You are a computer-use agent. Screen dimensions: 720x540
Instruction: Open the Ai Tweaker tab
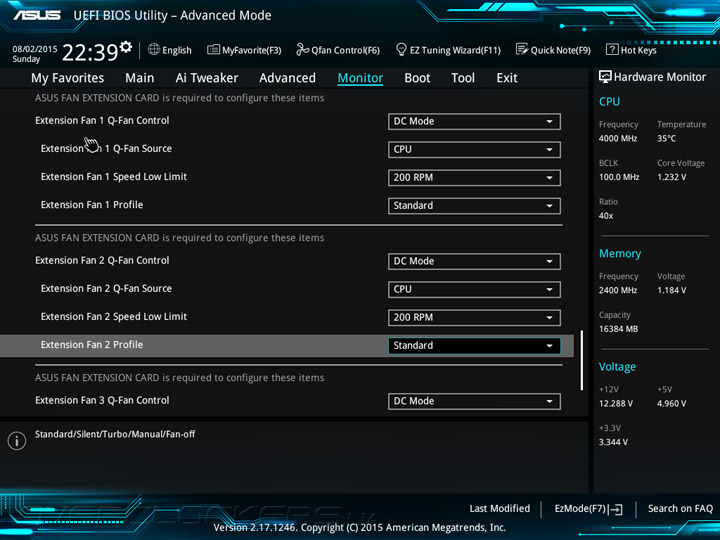tap(207, 78)
